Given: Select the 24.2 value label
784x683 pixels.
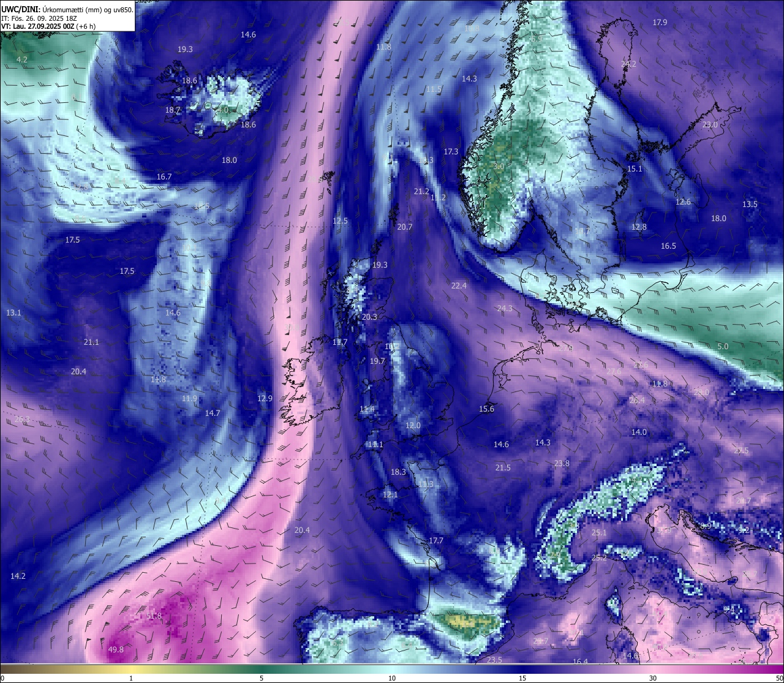Looking at the screenshot, I should (x=628, y=64).
